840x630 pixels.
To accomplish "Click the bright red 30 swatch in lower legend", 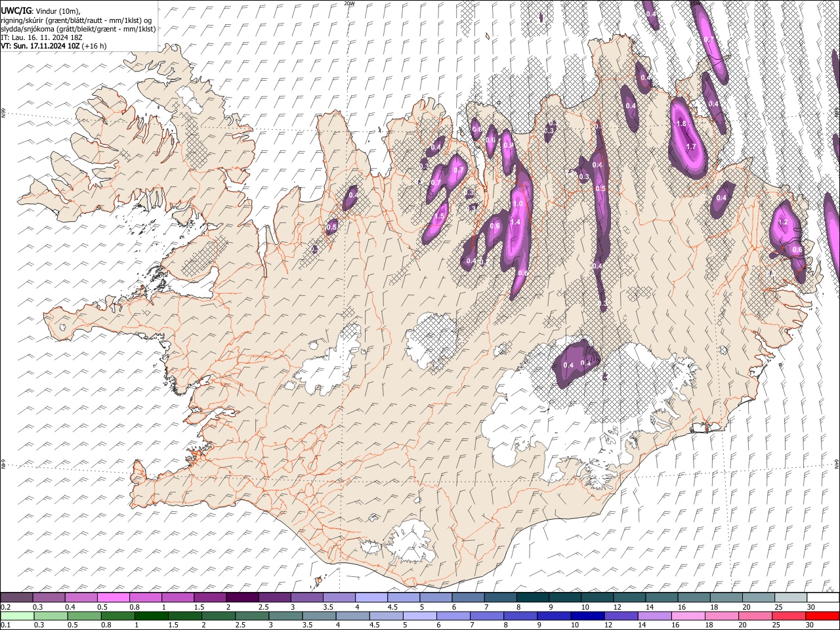I will pos(823,616).
